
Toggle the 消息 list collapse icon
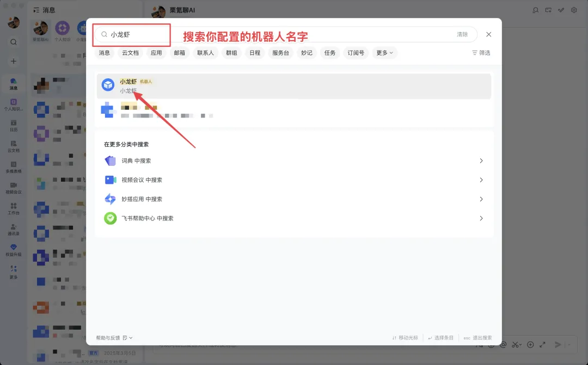[x=36, y=10]
